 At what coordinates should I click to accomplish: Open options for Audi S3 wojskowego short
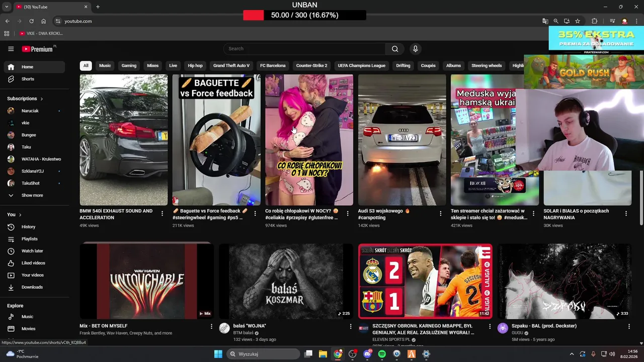(x=440, y=214)
